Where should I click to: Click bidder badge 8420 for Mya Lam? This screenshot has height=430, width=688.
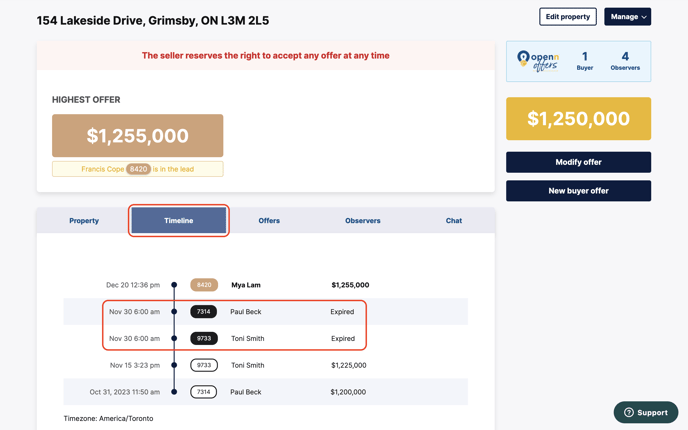coord(204,285)
